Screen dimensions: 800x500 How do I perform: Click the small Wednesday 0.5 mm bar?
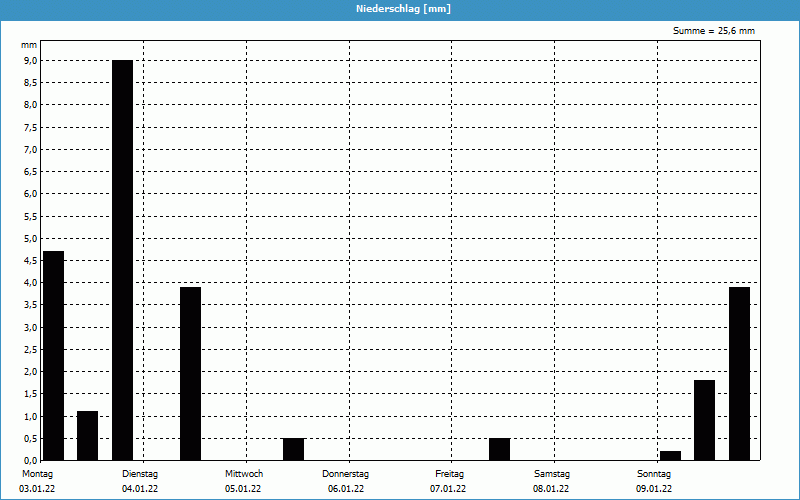point(293,449)
